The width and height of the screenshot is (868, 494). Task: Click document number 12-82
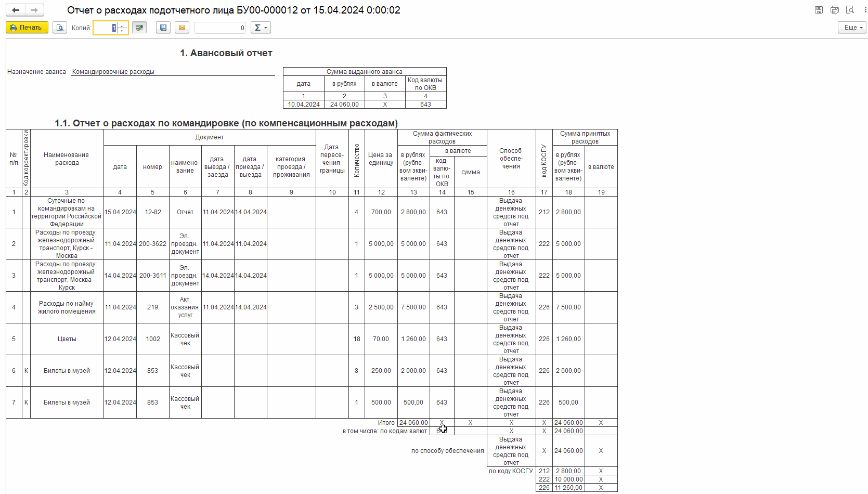pos(153,212)
